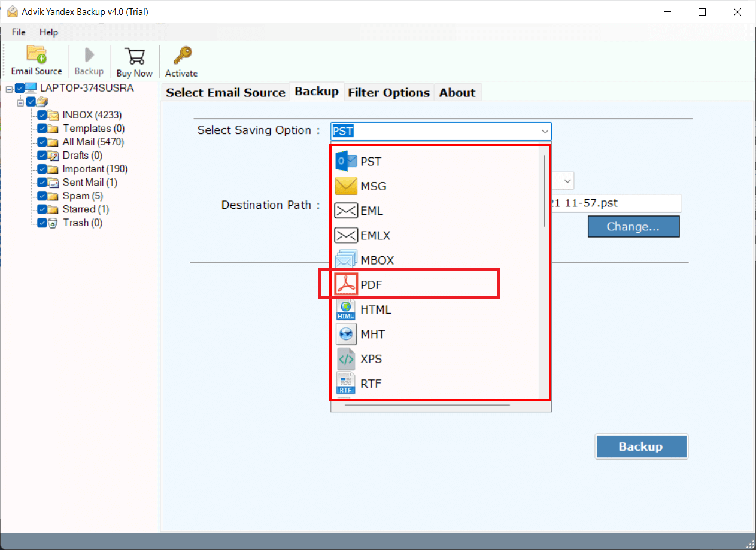The height and width of the screenshot is (550, 756).
Task: Click the Destination Path text field
Action: (616, 203)
